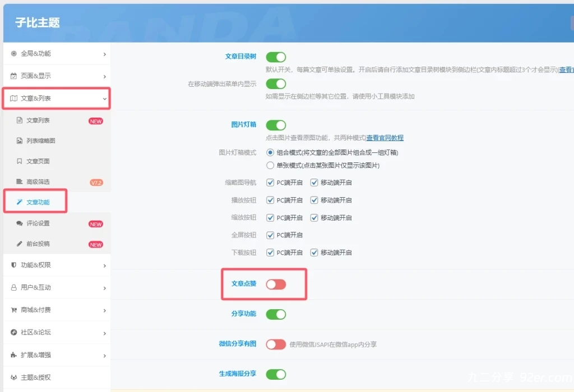
Task: Select 组合模式 radio option
Action: (270, 152)
